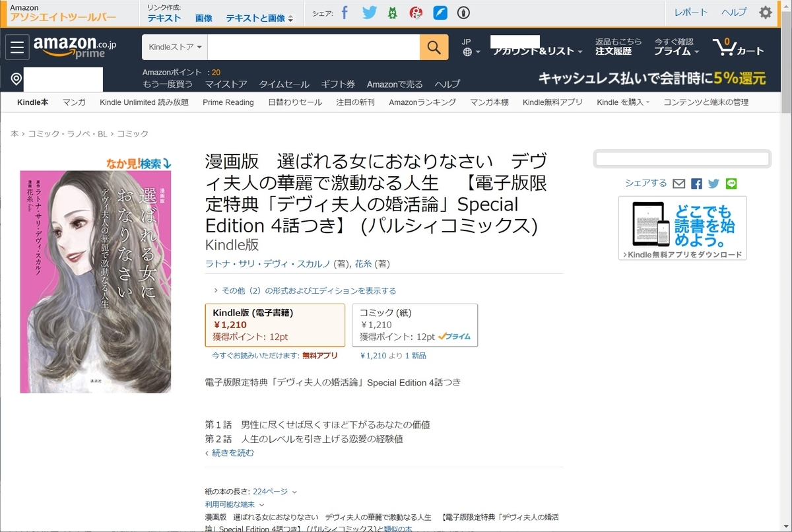This screenshot has width=792, height=532.
Task: Select Kindle版 (電子書籍) format
Action: [275, 325]
